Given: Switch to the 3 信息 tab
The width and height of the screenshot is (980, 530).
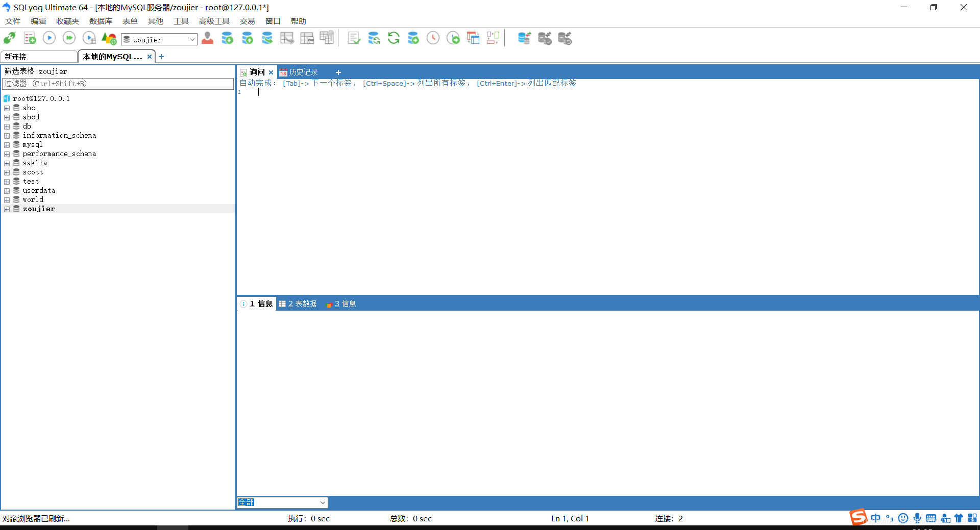Looking at the screenshot, I should pyautogui.click(x=341, y=304).
